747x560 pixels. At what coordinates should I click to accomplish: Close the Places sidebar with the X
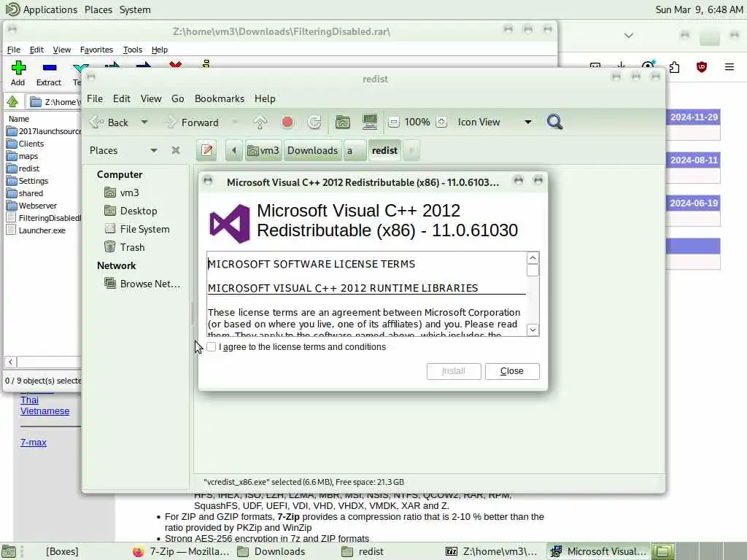point(176,150)
